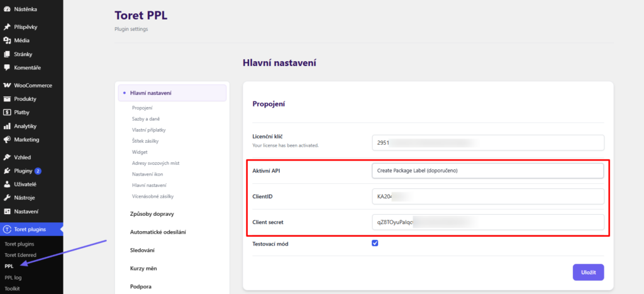Click the Uživatelé person icon
644x294 pixels.
pos(6,184)
